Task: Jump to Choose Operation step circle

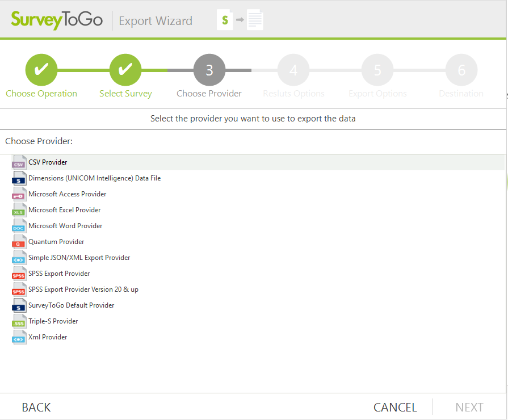Action: click(41, 70)
